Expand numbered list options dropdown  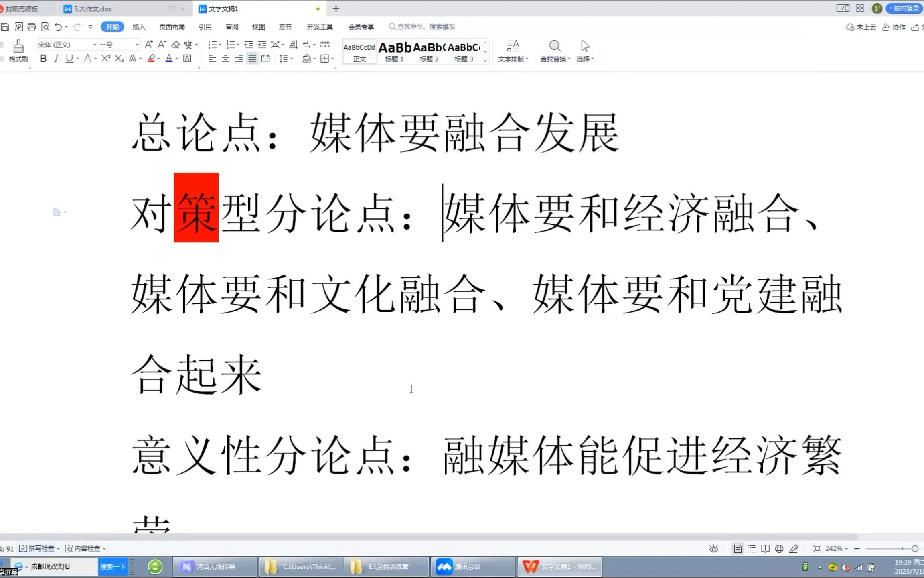click(238, 45)
